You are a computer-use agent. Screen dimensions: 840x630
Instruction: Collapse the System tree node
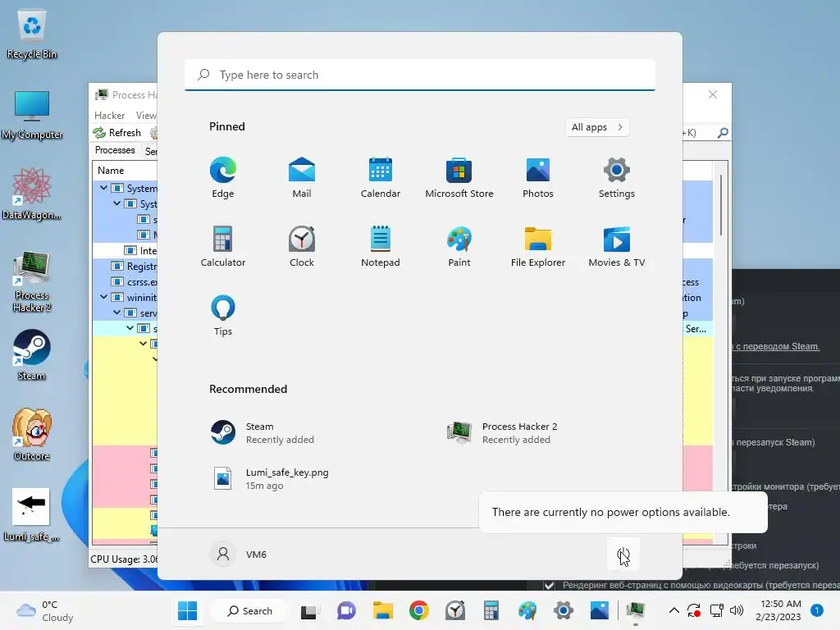[103, 188]
